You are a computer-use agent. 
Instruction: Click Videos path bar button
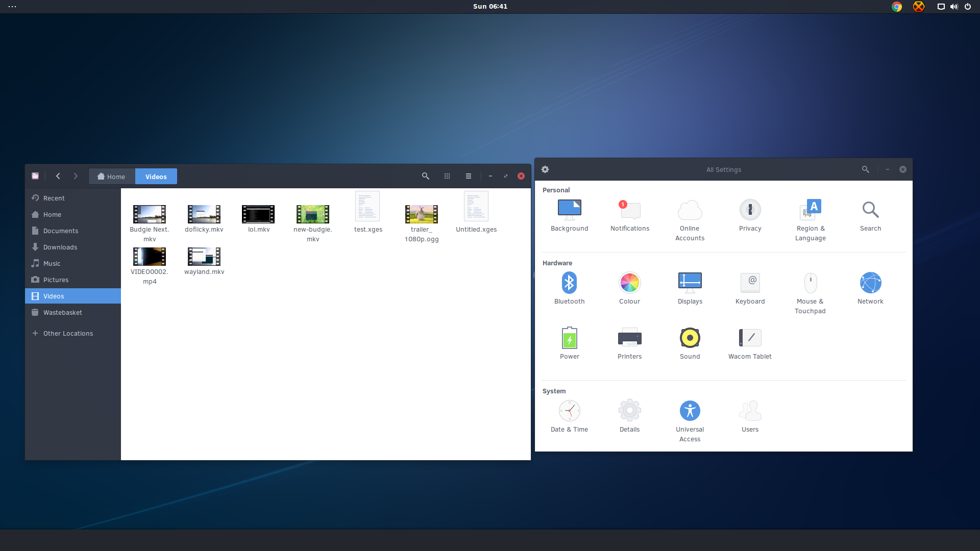point(156,177)
